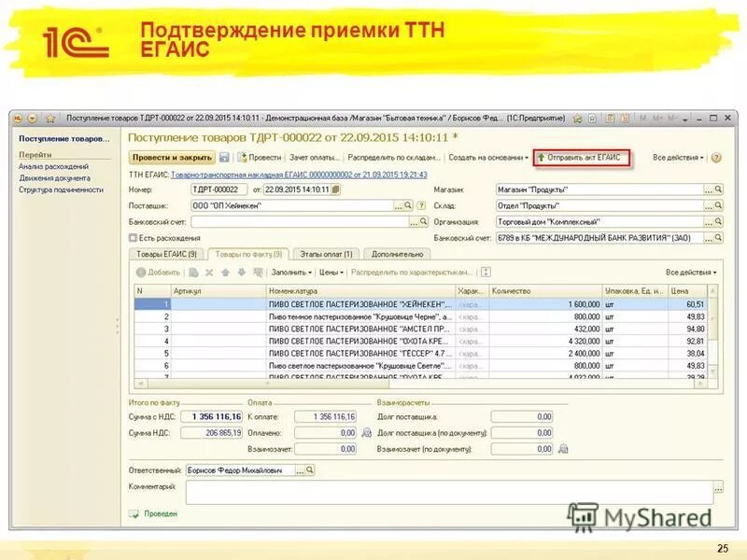Click the green plus Добавить icon
The image size is (747, 560).
pyautogui.click(x=141, y=273)
